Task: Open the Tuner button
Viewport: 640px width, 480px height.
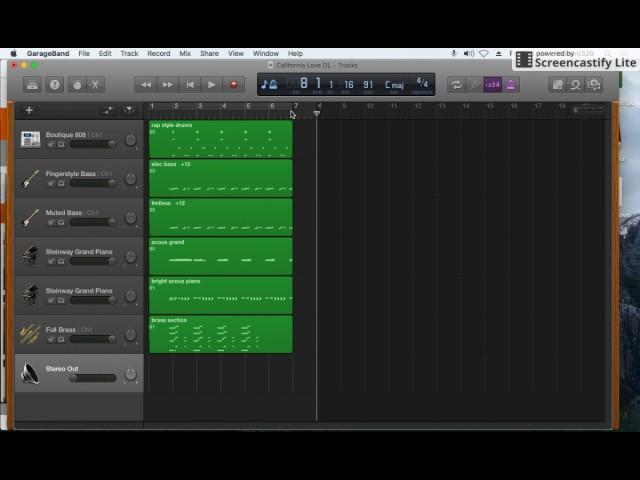Action: click(x=474, y=85)
